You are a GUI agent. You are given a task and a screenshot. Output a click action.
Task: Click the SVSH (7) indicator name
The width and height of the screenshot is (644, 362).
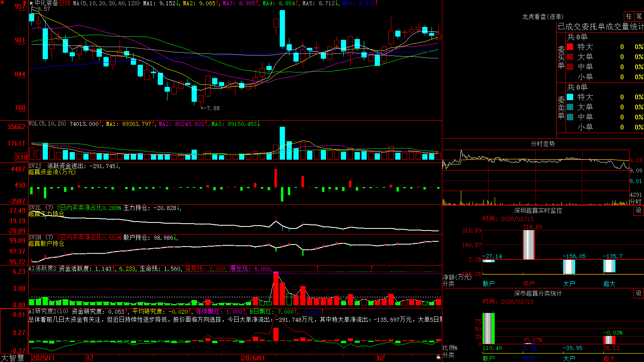point(41,238)
